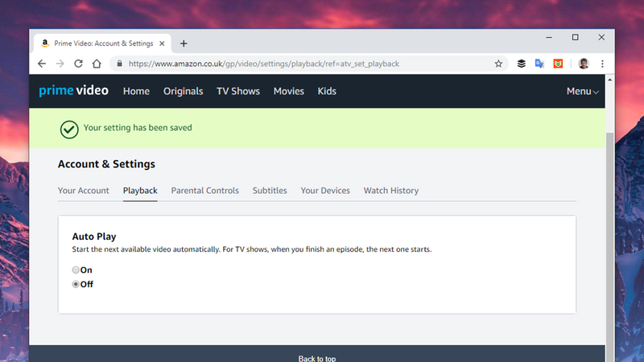Bookmark this page with the star icon

498,64
